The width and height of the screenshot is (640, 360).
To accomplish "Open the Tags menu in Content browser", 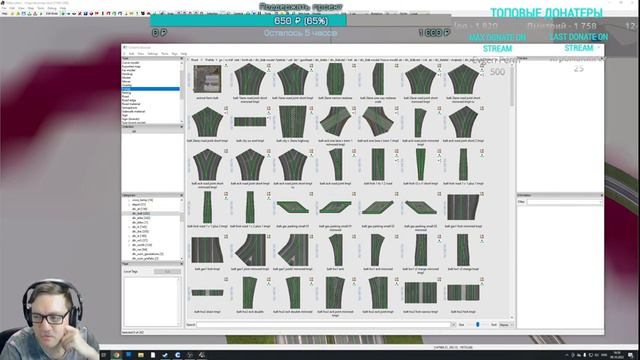I will tap(174, 53).
